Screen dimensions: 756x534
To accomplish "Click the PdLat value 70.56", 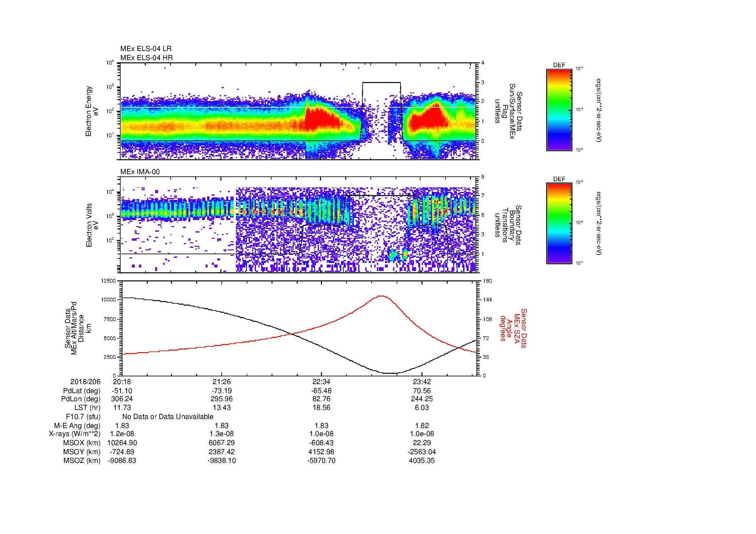I will pos(421,391).
